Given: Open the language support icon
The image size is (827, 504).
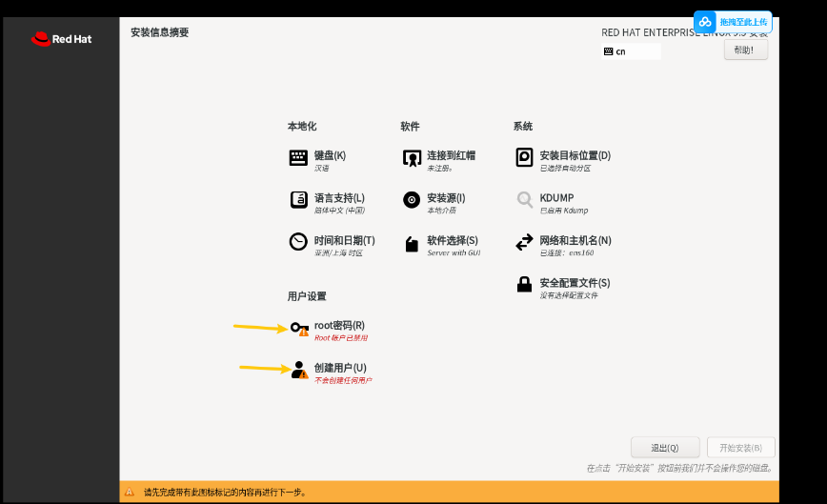Looking at the screenshot, I should [x=298, y=200].
